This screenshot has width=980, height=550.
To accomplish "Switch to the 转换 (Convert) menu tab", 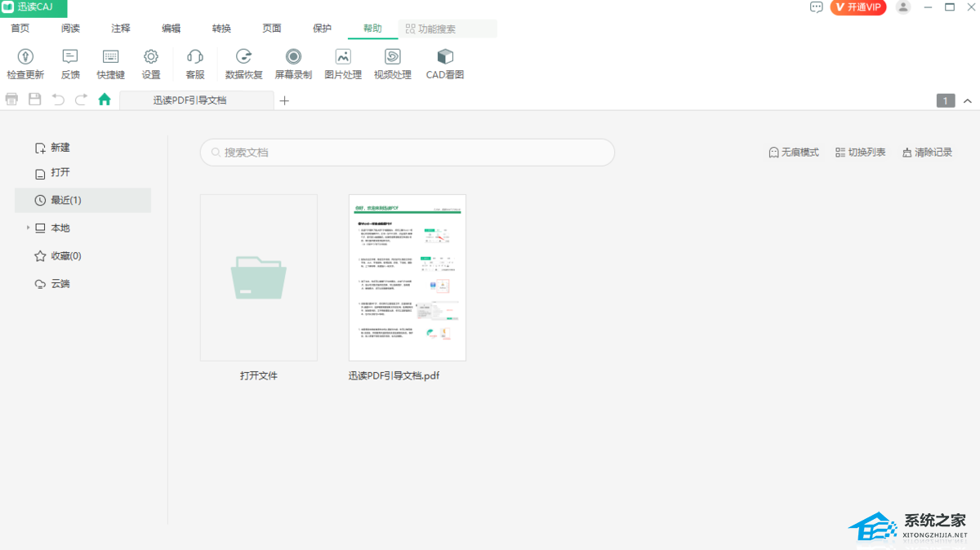I will [x=221, y=29].
